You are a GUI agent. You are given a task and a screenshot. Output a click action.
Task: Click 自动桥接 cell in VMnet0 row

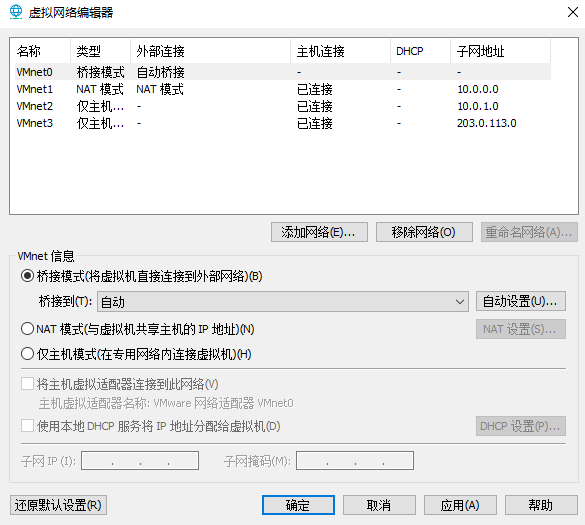tap(160, 72)
